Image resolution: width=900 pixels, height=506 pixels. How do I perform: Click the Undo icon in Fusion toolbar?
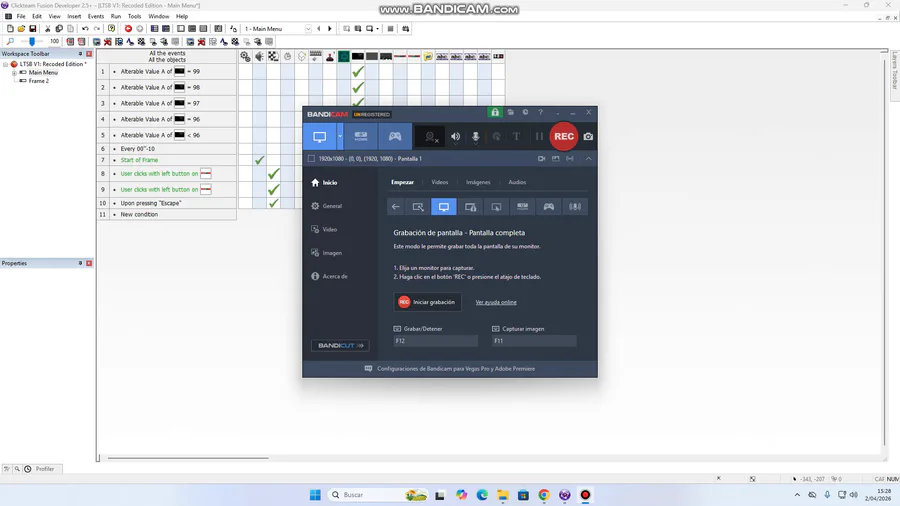[85, 29]
